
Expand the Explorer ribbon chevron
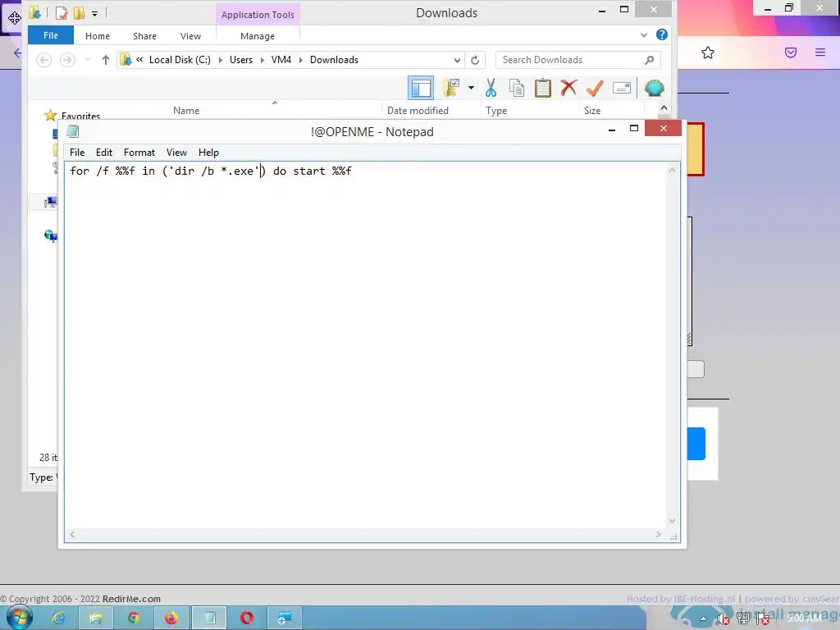[643, 35]
